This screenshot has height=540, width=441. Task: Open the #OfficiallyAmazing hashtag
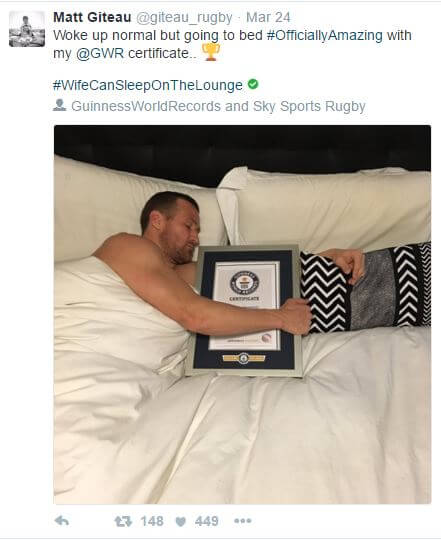click(x=325, y=35)
